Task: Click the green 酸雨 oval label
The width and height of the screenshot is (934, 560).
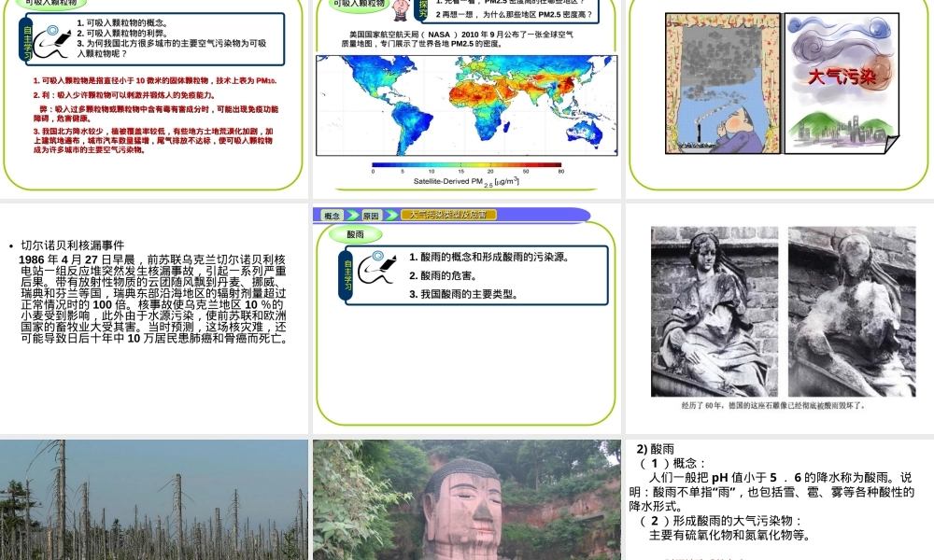Action: point(356,234)
